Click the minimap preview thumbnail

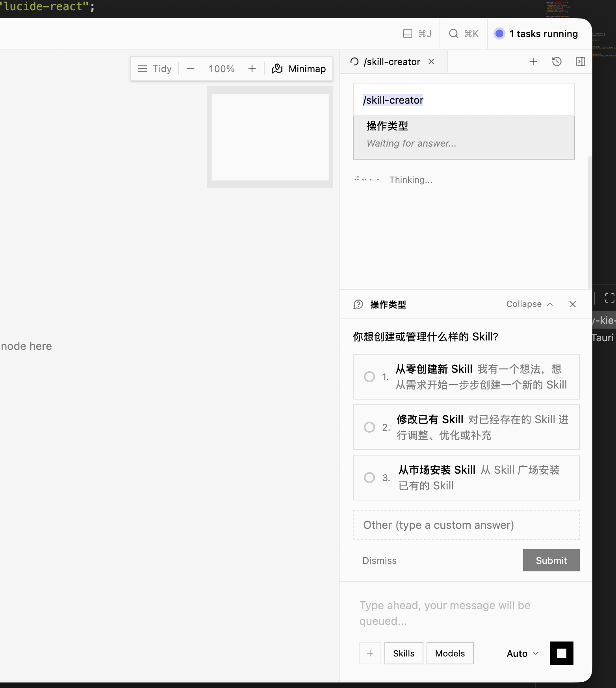(x=270, y=137)
